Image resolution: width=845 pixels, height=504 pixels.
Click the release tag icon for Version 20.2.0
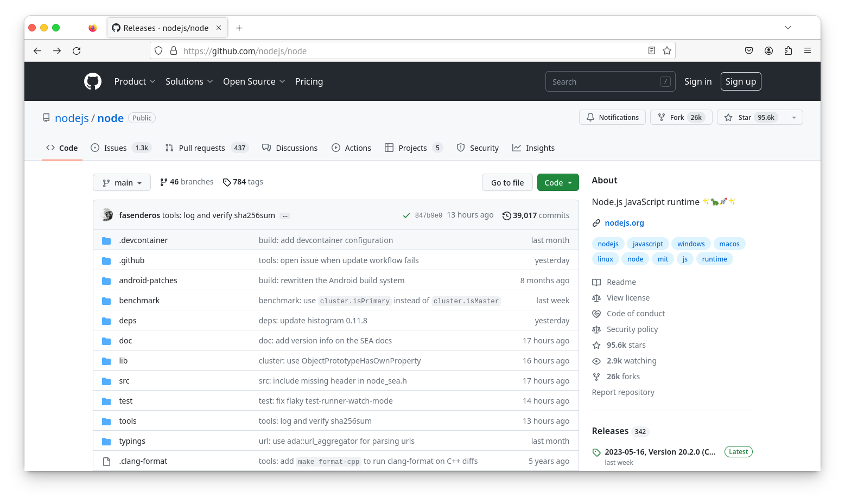point(596,452)
